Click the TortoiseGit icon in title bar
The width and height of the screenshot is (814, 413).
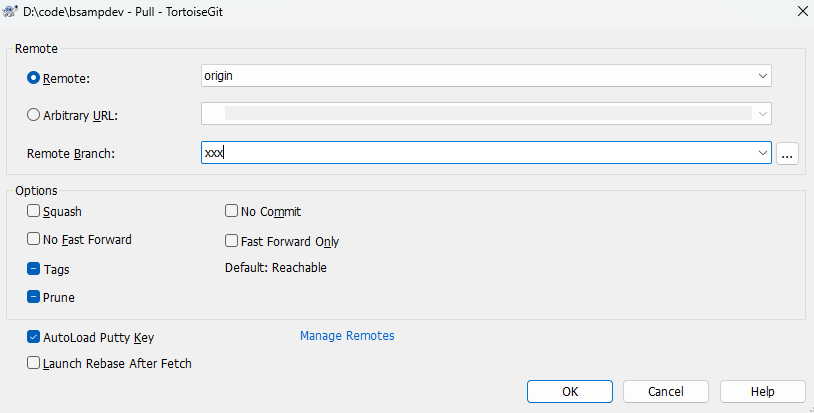pyautogui.click(x=10, y=11)
